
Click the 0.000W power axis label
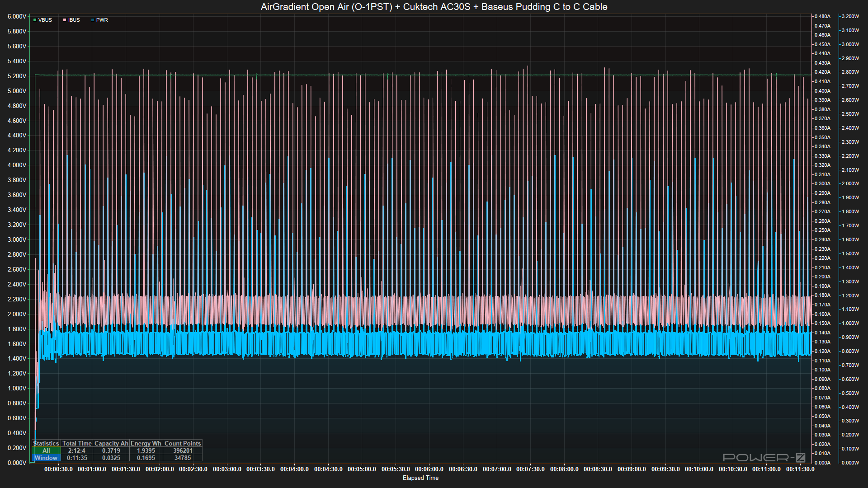pos(850,463)
